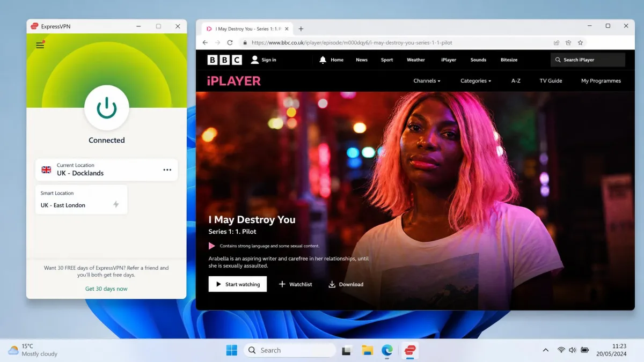Open File Explorer from the taskbar
644x362 pixels.
click(367, 350)
